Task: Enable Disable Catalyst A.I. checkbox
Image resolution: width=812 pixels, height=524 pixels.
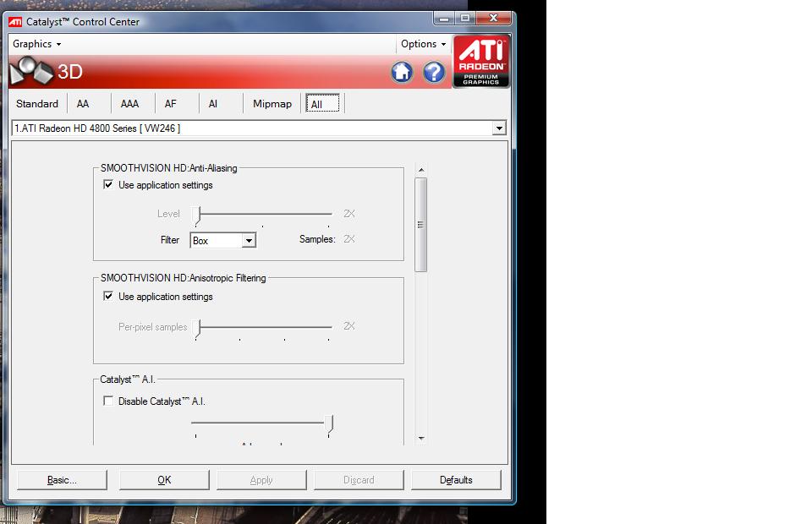Action: pyautogui.click(x=108, y=401)
